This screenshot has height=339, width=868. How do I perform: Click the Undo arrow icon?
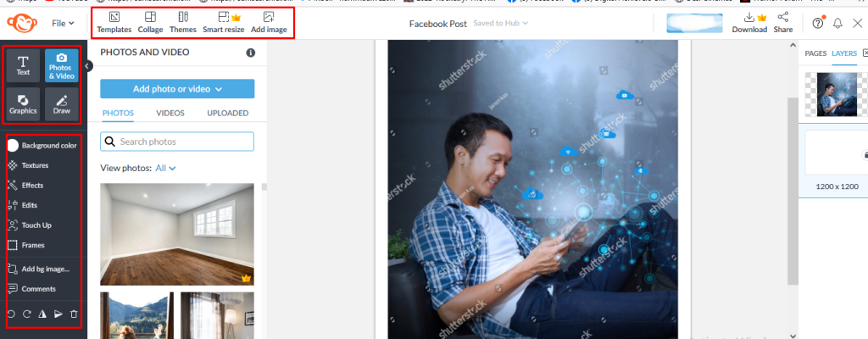tap(11, 314)
